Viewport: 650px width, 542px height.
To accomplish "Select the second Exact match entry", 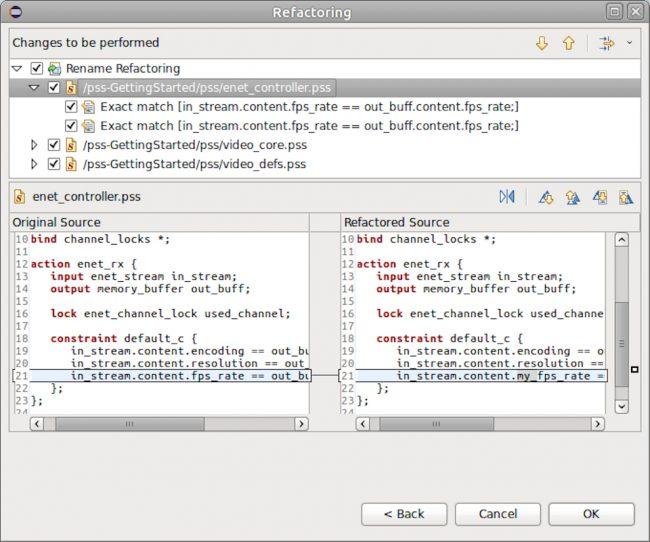I will pos(309,126).
